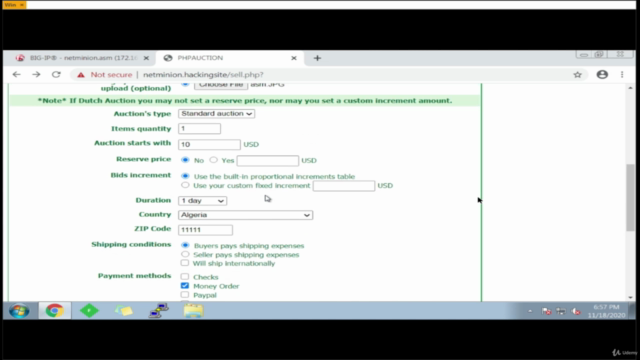Check Will ship internationally
This screenshot has height=360, width=640.
(185, 263)
